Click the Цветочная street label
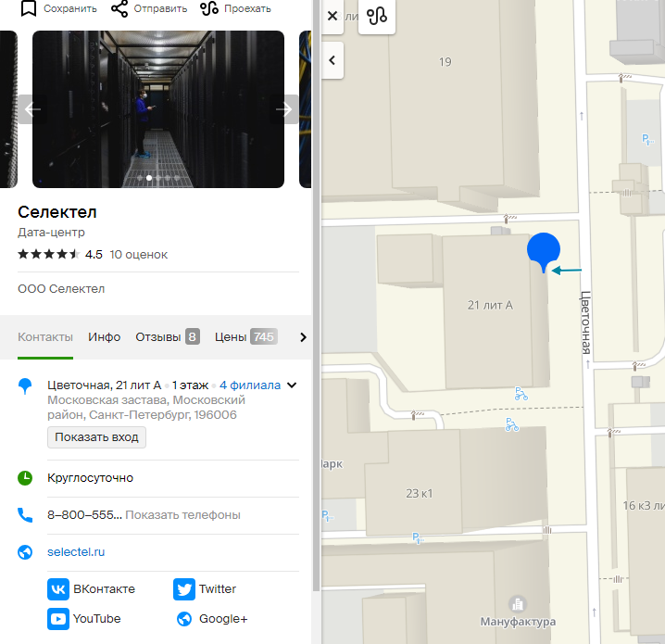Image resolution: width=665 pixels, height=644 pixels. (585, 322)
